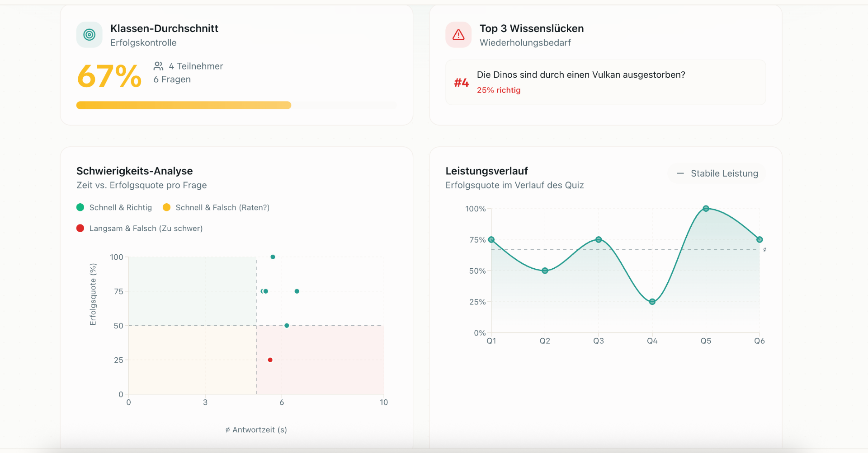Click the Leistungsverlauf heading

(487, 171)
